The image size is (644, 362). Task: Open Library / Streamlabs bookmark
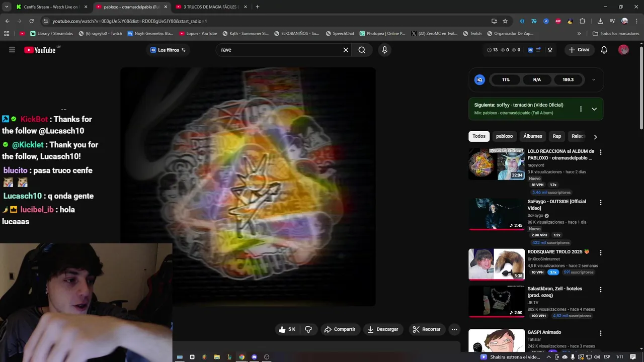pyautogui.click(x=52, y=34)
